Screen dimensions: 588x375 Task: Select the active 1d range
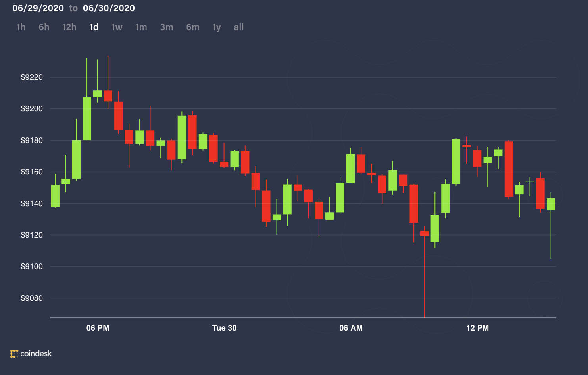[x=94, y=27]
